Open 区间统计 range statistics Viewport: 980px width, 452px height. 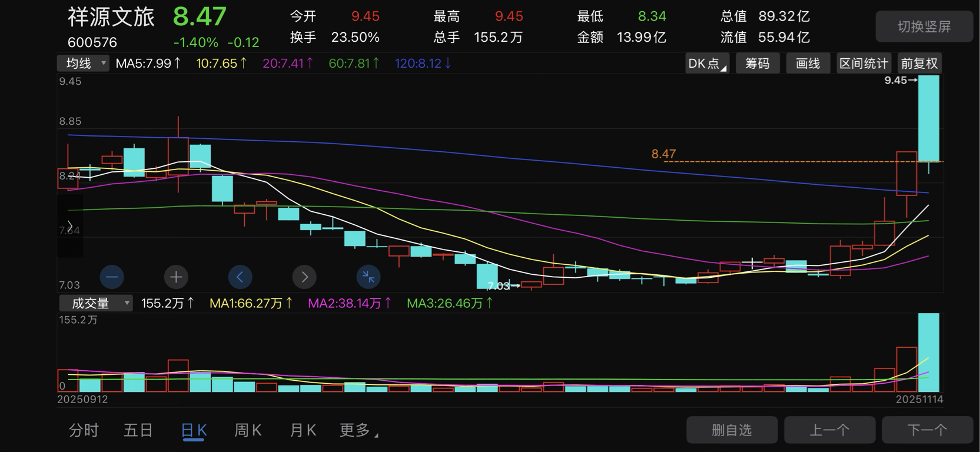tap(863, 64)
